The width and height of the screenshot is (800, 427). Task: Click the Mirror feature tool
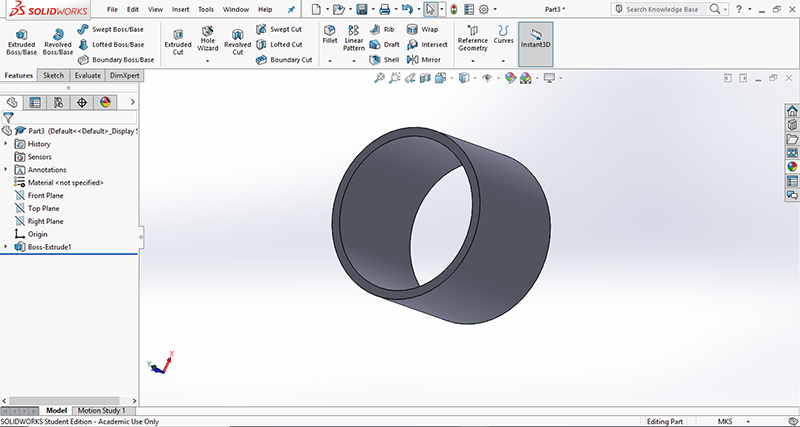424,60
